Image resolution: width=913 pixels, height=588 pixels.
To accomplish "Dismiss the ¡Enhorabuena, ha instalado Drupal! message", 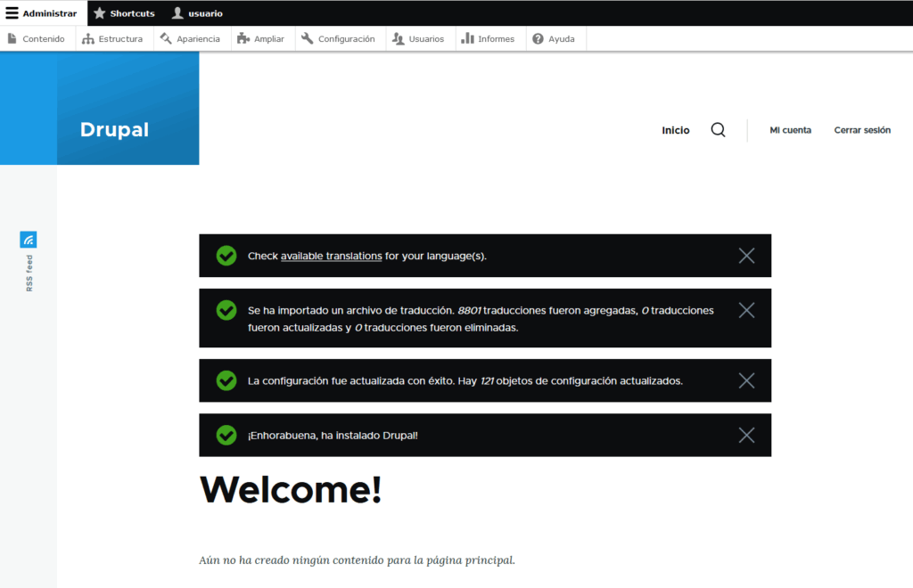I will [x=746, y=435].
